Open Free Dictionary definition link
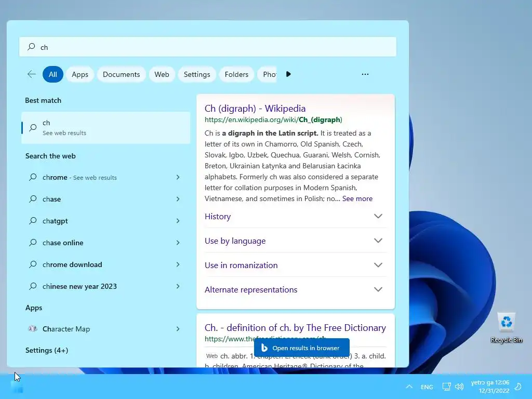 point(295,328)
